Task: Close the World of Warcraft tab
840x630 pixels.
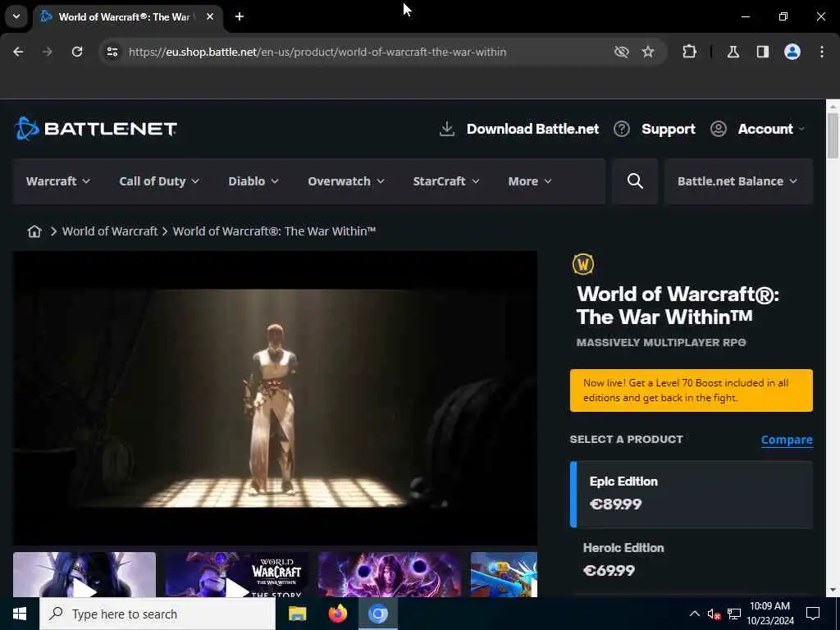Action: (x=210, y=16)
